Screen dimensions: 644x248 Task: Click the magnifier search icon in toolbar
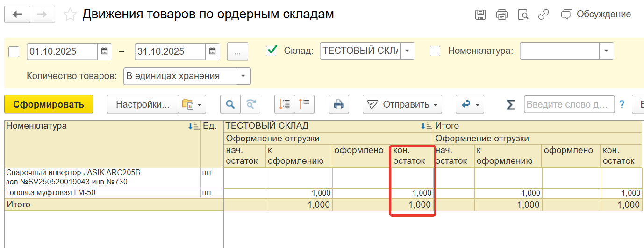(x=230, y=104)
